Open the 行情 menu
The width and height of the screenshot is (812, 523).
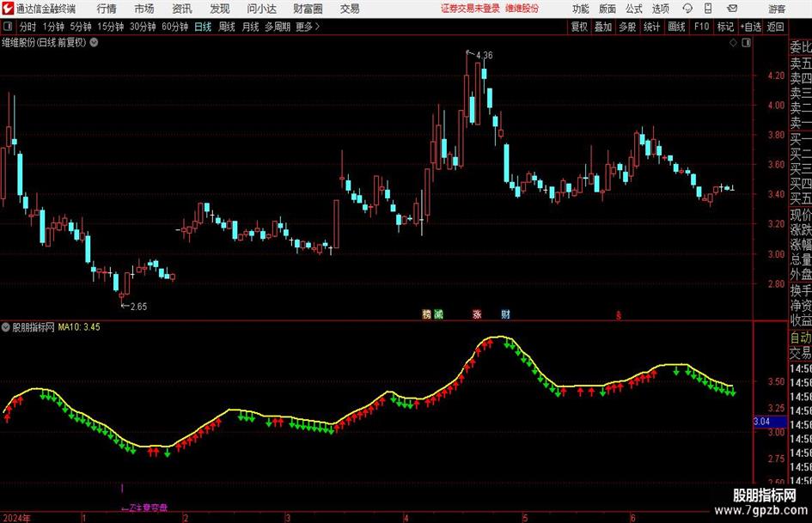click(107, 9)
